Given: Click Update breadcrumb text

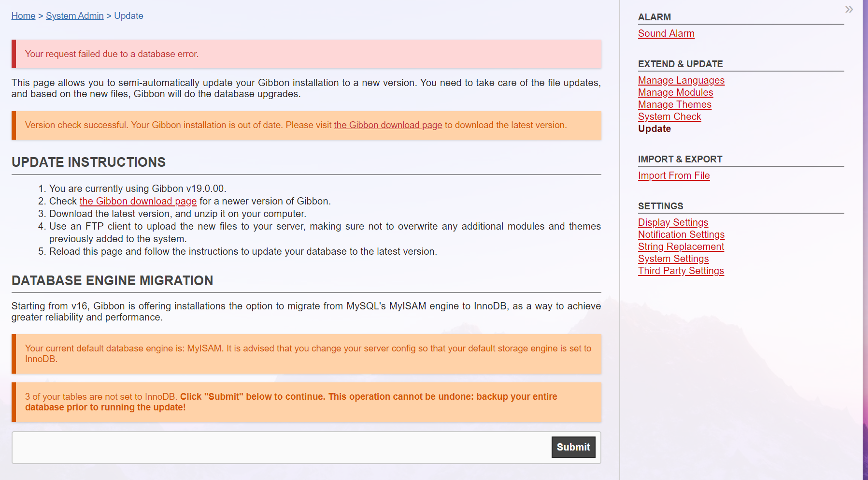Looking at the screenshot, I should 128,16.
